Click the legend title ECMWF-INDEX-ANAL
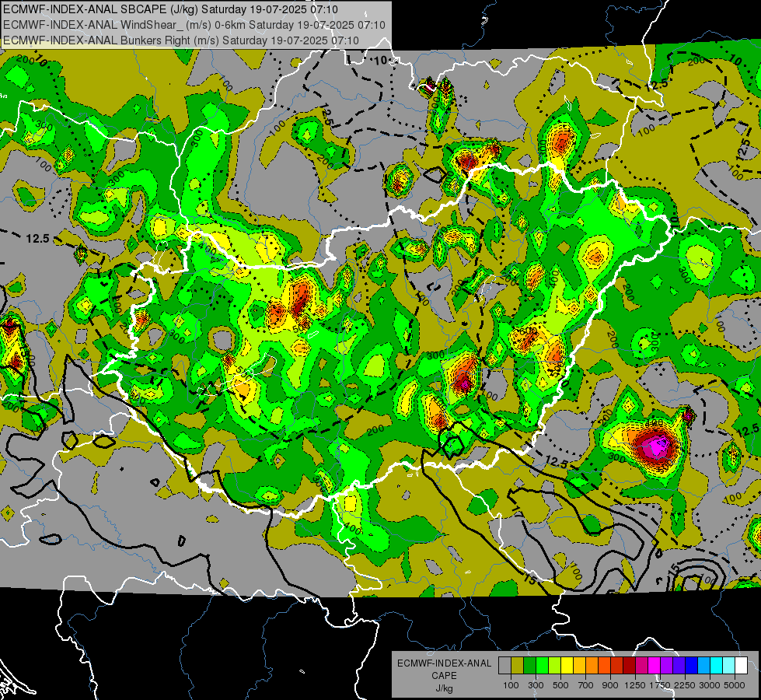The height and width of the screenshot is (700, 761). click(445, 663)
